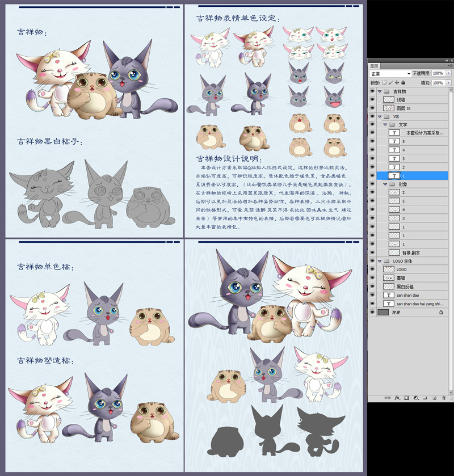
Task: Click layers scrollbar down arrow
Action: coord(451,393)
